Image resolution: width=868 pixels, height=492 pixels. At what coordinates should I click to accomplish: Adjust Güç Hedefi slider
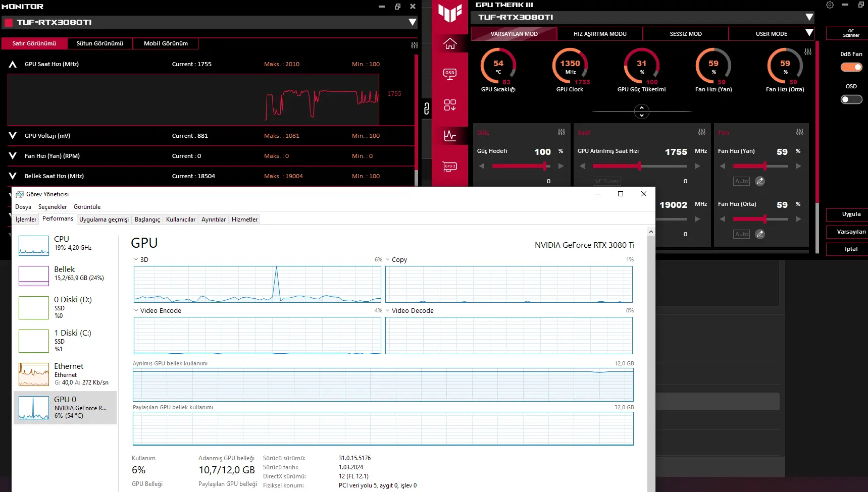(x=521, y=166)
